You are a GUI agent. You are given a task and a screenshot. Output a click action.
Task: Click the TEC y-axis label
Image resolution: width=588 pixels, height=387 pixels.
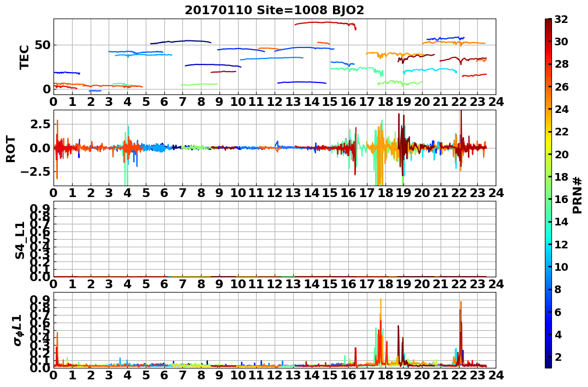pos(25,57)
